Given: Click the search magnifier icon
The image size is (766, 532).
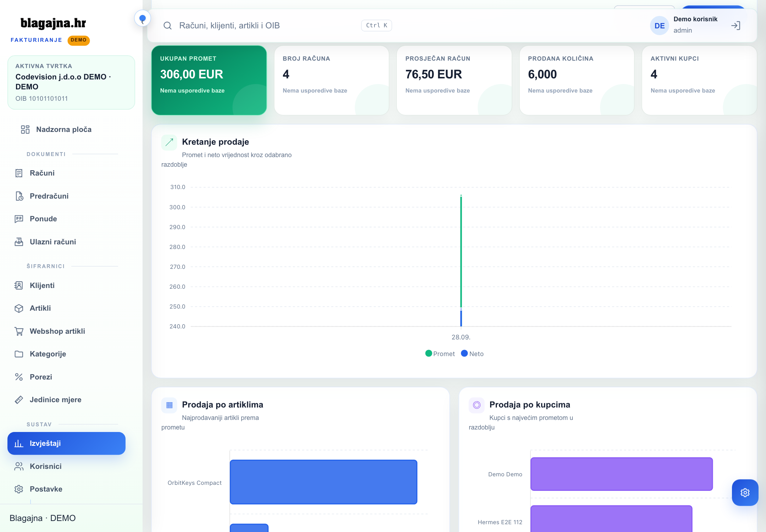Looking at the screenshot, I should point(167,26).
